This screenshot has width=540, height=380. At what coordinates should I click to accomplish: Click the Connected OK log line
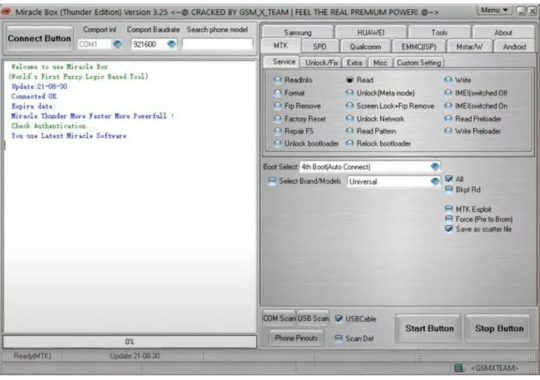(34, 96)
